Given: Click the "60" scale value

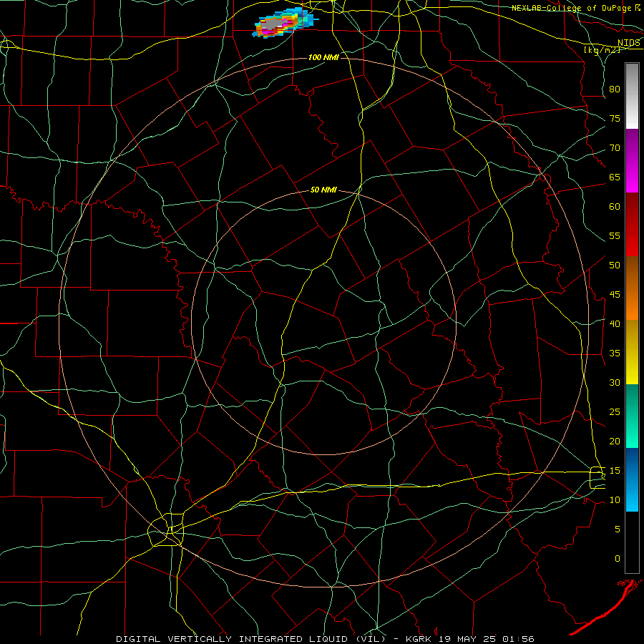Looking at the screenshot, I should [615, 207].
